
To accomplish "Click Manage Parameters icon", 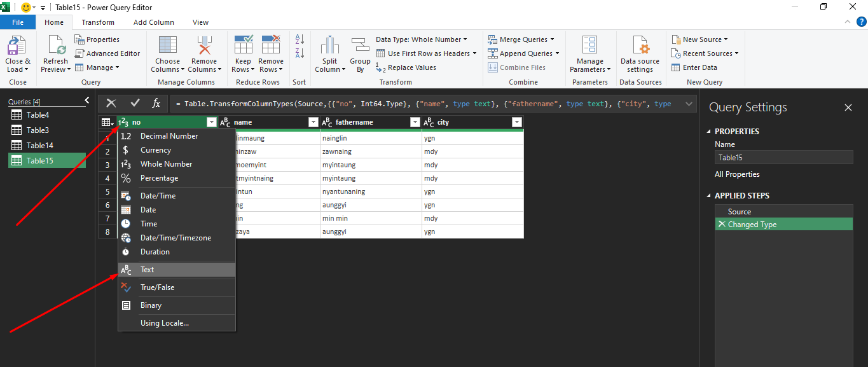I will coord(590,45).
